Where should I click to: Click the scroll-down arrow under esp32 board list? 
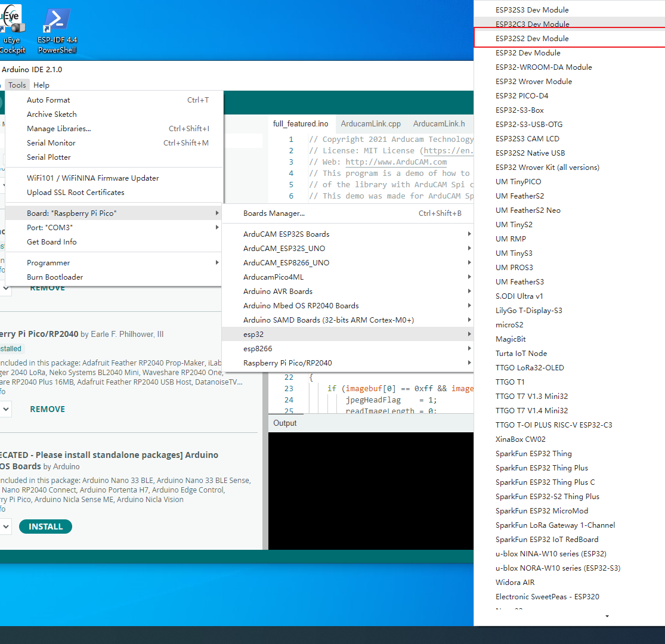pyautogui.click(x=607, y=616)
